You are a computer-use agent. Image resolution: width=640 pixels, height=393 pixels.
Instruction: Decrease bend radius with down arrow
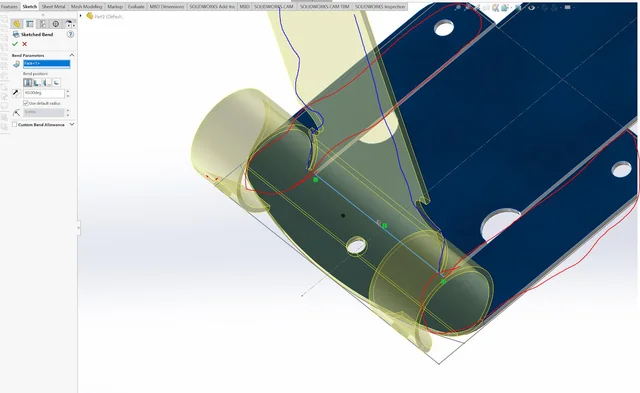tap(68, 115)
